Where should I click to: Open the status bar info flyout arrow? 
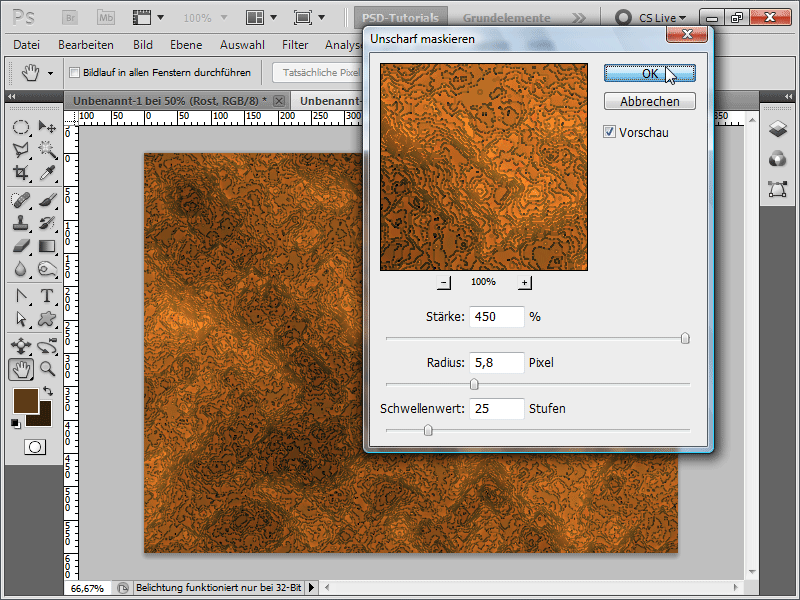311,588
